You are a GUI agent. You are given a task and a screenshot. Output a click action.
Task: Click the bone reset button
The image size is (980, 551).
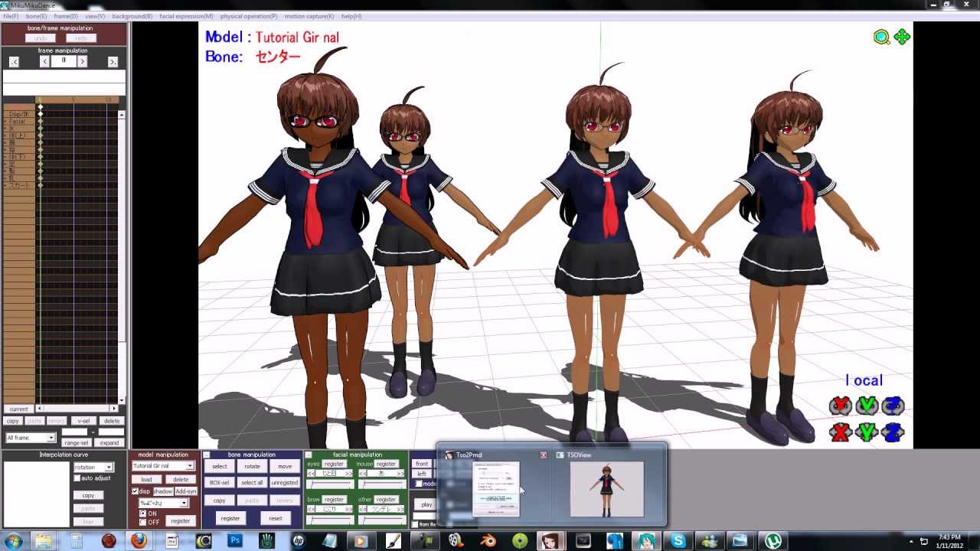276,518
